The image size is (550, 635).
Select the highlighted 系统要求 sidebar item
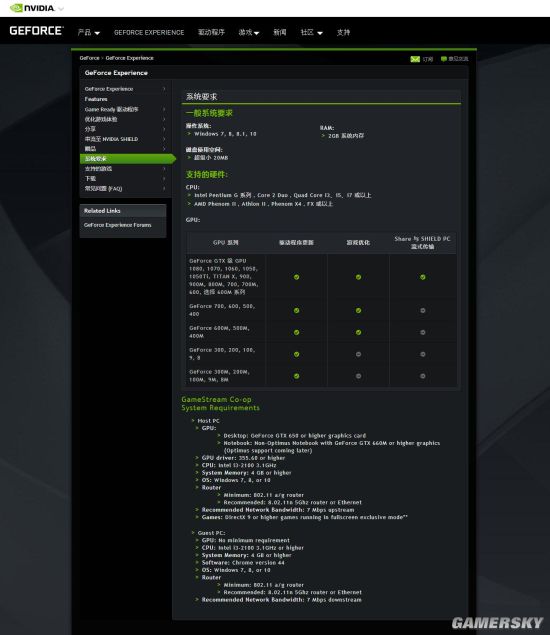pos(128,159)
